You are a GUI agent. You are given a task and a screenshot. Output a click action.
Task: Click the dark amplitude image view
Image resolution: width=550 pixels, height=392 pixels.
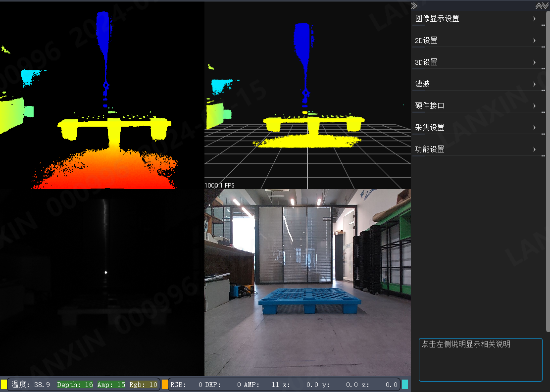pyautogui.click(x=102, y=283)
